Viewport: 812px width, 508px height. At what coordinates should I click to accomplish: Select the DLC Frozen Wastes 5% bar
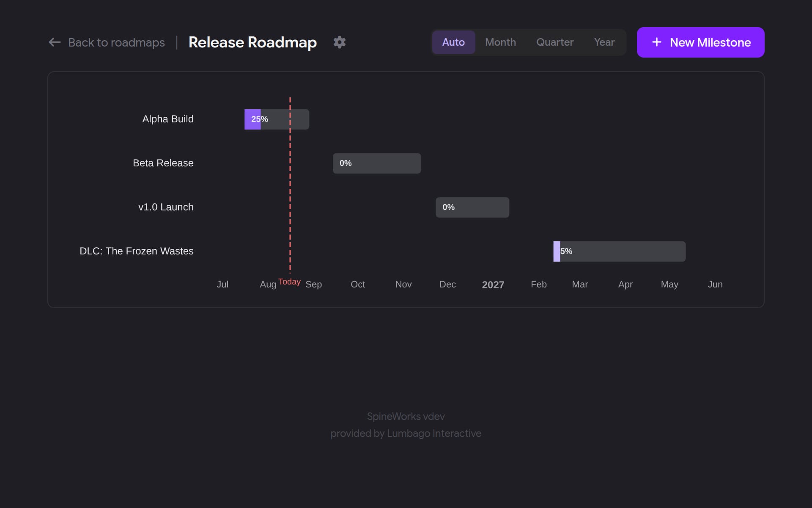click(x=619, y=251)
